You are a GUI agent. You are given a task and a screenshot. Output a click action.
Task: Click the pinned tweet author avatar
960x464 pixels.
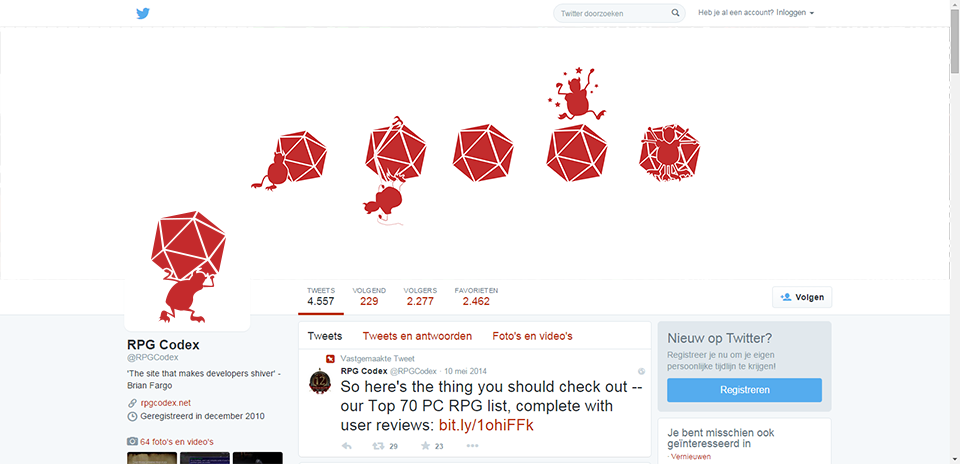coord(320,381)
